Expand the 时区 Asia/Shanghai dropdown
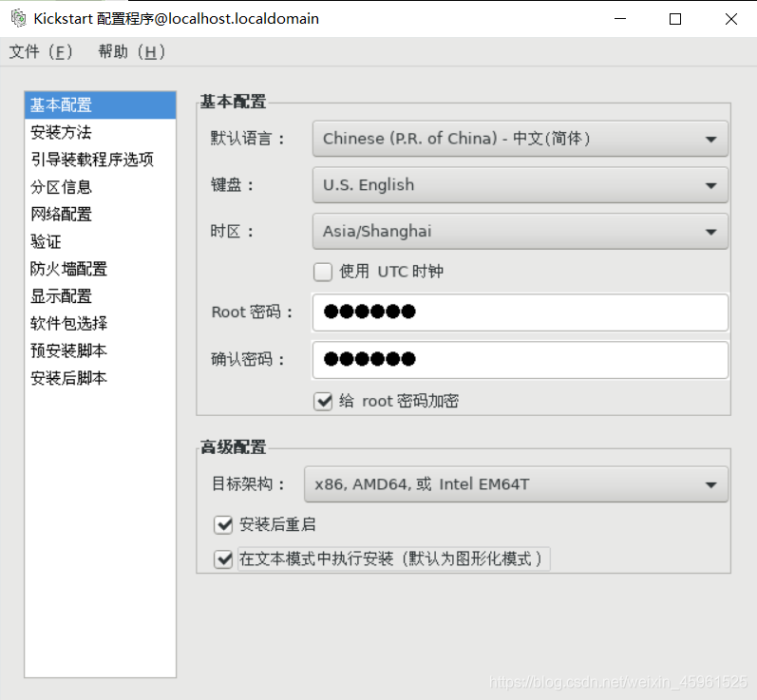Image resolution: width=757 pixels, height=700 pixels. 520,231
